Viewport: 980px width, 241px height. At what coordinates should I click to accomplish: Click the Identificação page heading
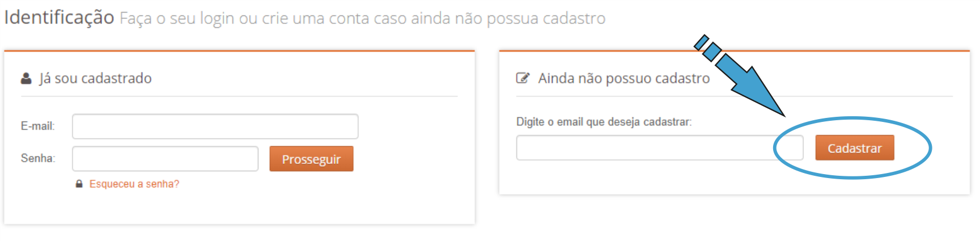59,18
